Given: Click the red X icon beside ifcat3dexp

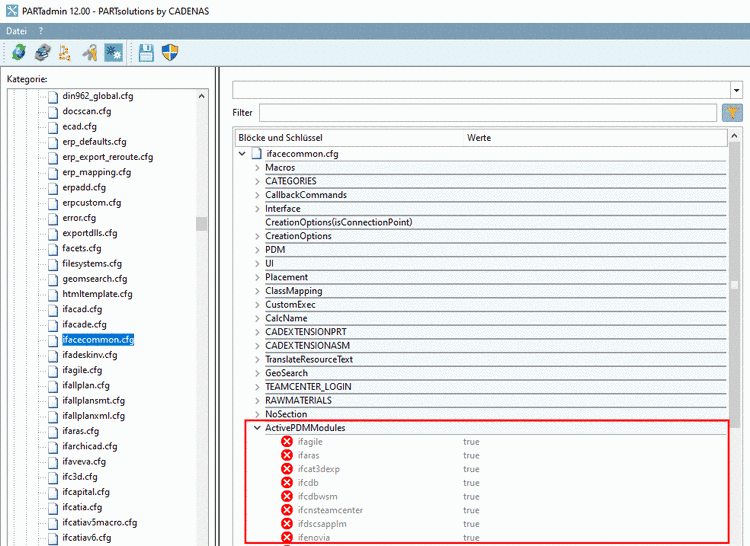Looking at the screenshot, I should point(287,469).
